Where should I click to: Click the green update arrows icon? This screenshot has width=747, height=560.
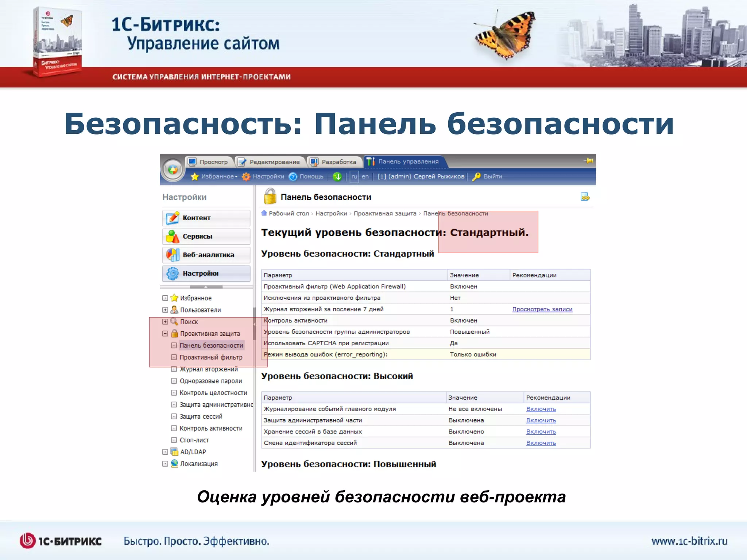click(x=337, y=176)
